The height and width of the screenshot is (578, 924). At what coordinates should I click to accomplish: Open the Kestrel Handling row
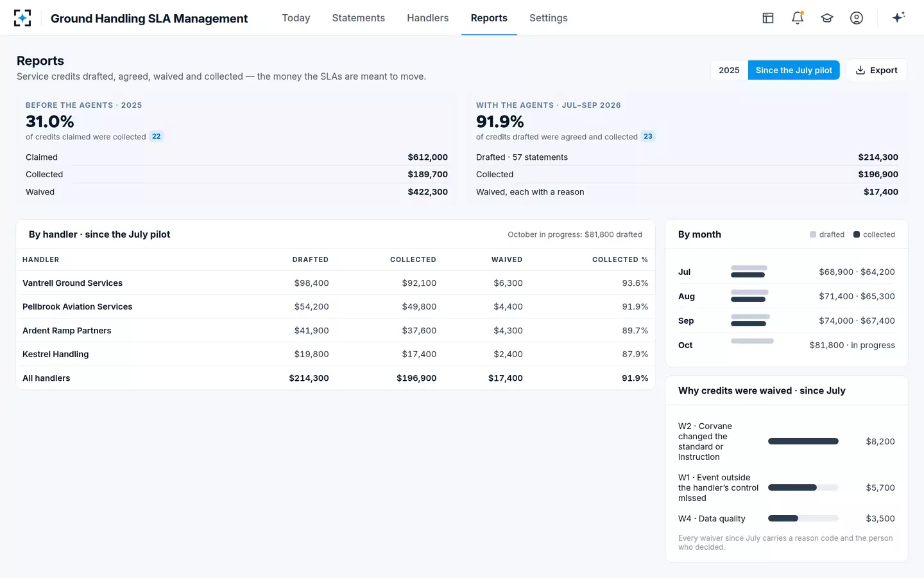click(x=335, y=354)
